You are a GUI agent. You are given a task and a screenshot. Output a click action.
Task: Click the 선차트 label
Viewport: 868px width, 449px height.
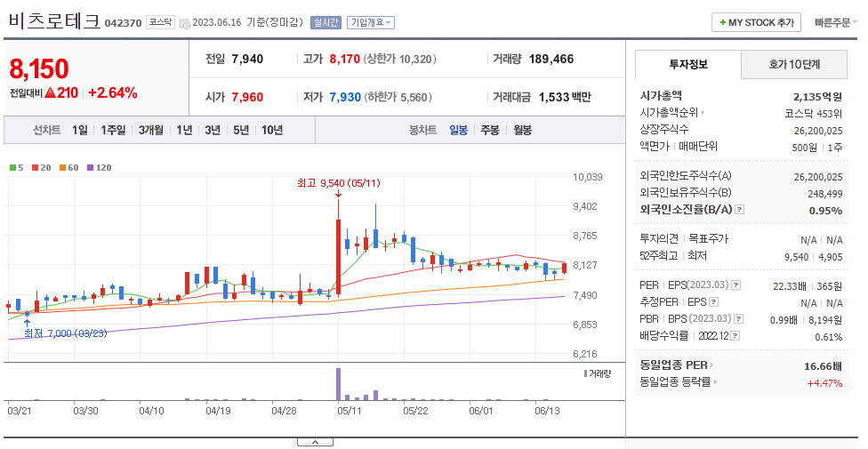pyautogui.click(x=46, y=130)
